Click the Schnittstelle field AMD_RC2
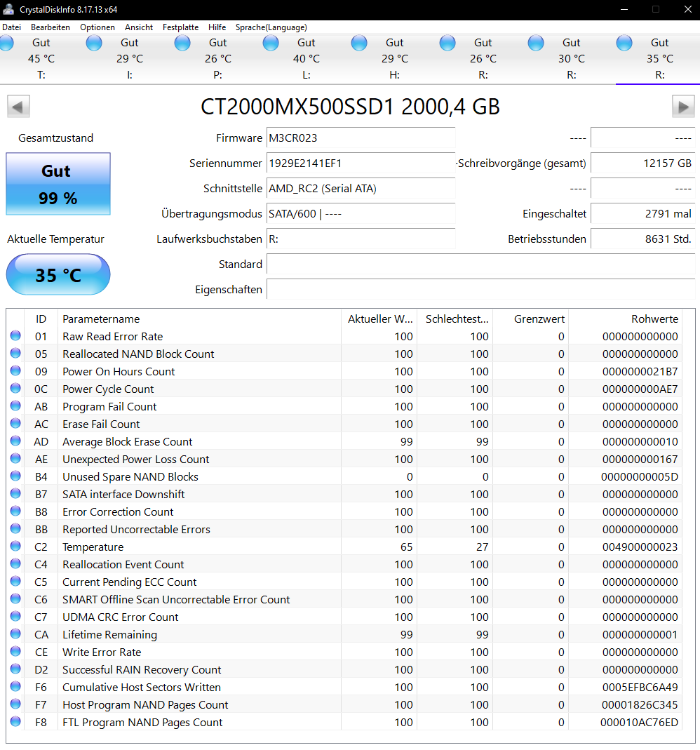Viewport: 700px width, 750px height. click(361, 189)
